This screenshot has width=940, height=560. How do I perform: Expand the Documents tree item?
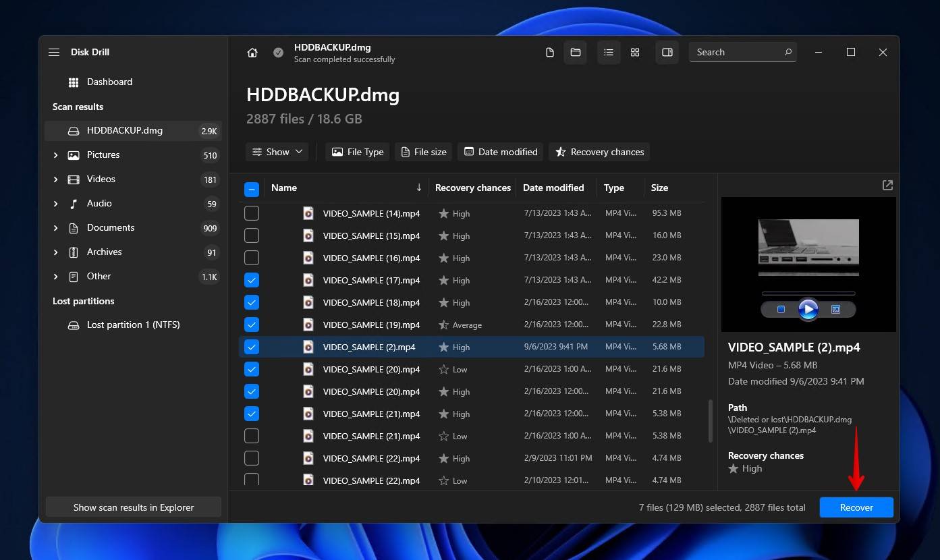tap(56, 228)
